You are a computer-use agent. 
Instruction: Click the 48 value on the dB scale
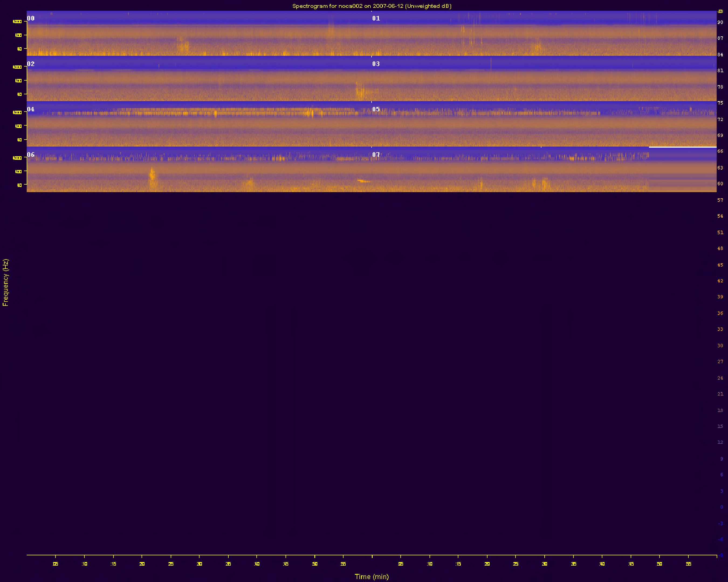(720, 248)
